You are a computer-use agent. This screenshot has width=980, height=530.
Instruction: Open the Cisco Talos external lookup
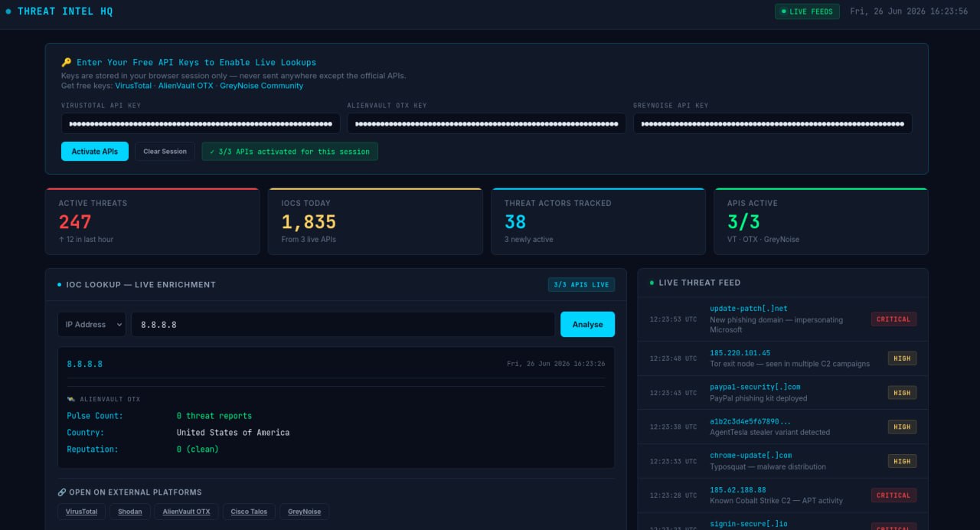click(x=249, y=512)
